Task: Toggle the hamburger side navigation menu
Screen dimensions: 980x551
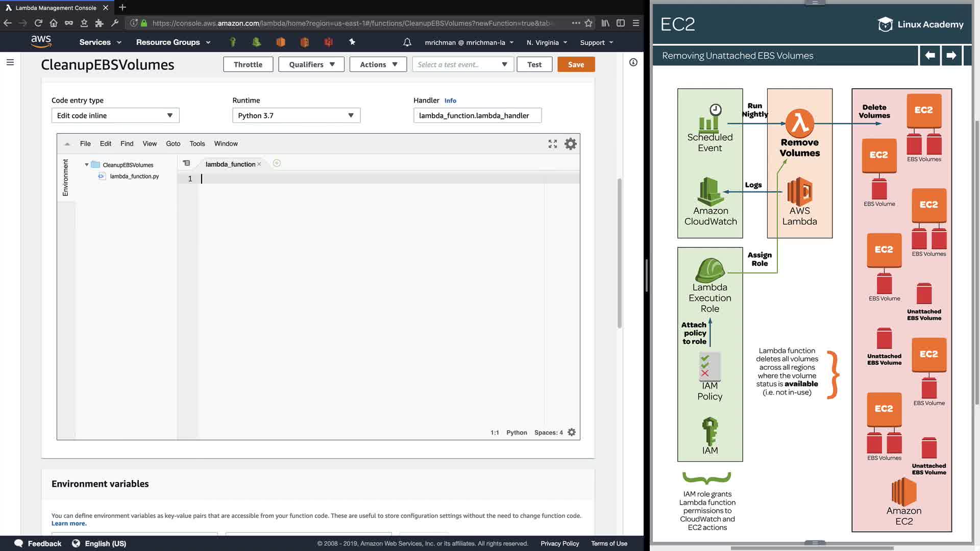Action: 10,62
